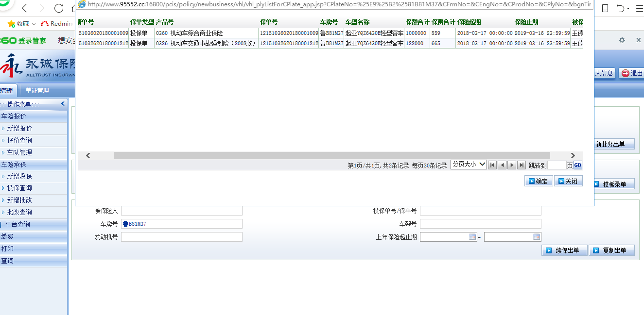
Task: Open 新增批改 in sidebar
Action: click(x=19, y=200)
